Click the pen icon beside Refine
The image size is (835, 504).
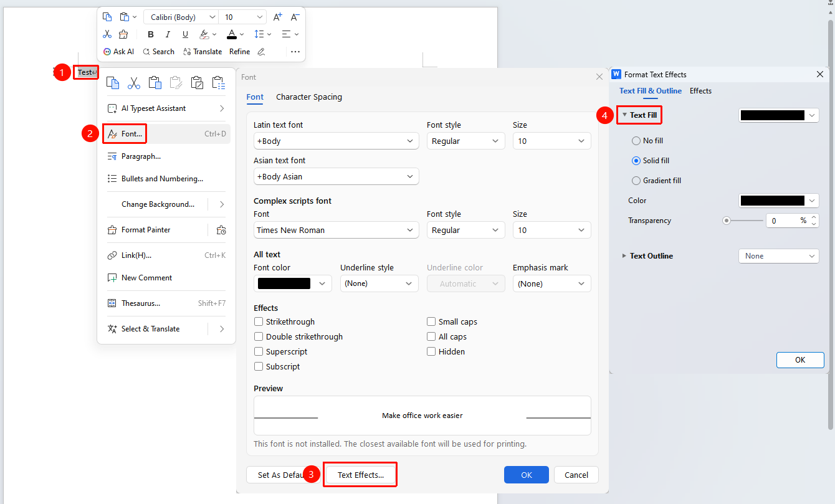coord(261,52)
